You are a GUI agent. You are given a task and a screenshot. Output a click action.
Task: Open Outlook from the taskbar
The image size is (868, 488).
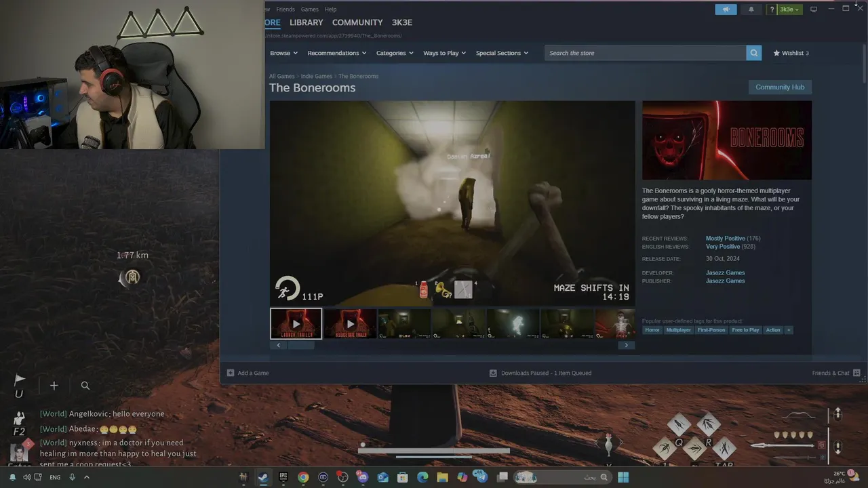click(x=382, y=477)
